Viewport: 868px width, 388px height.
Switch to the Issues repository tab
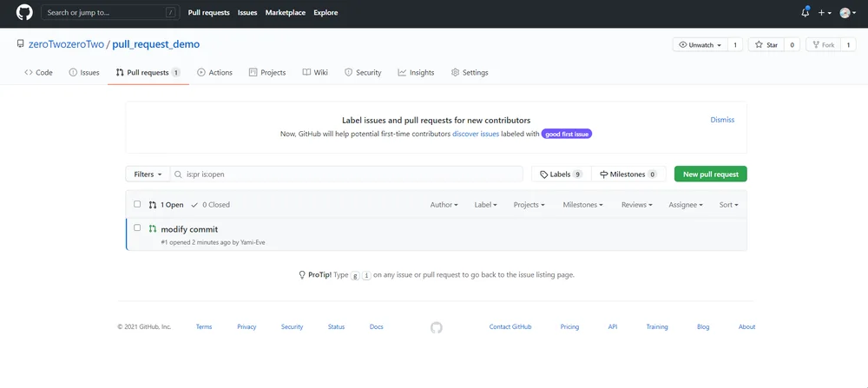click(84, 73)
